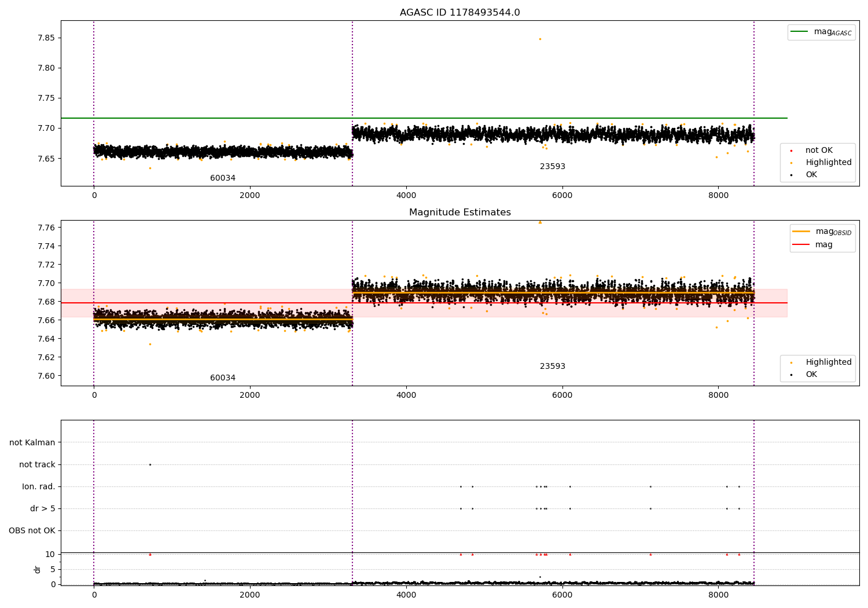Screen dimensions: 868x608
Task: Click the 5 tick on dr axis
Action: click(53, 570)
